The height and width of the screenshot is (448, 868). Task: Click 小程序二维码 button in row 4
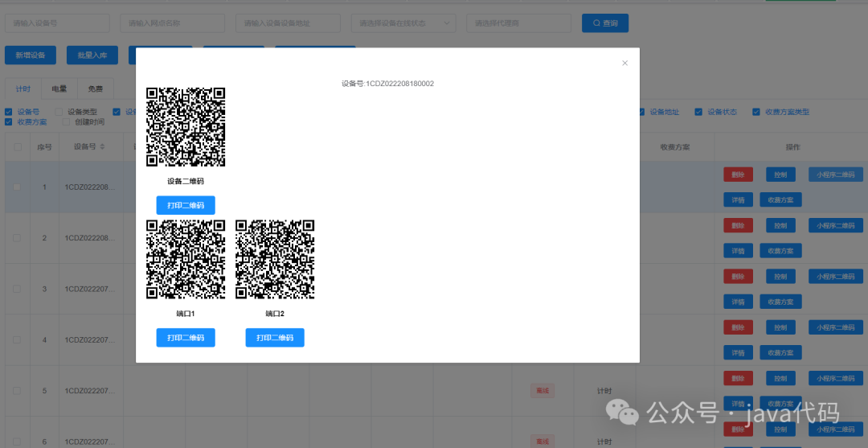click(x=836, y=327)
